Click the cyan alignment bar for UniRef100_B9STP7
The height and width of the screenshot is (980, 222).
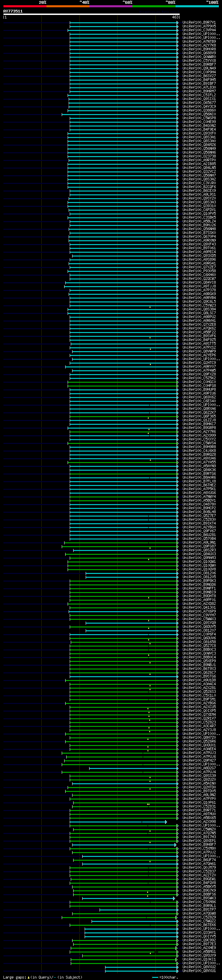139,910
